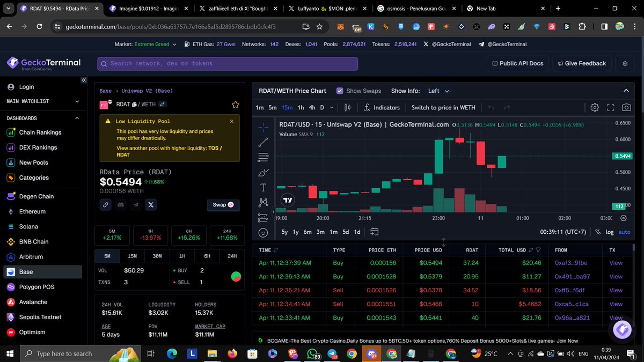Image resolution: width=644 pixels, height=362 pixels.
Task: Select the text annotation tool
Action: [263, 187]
